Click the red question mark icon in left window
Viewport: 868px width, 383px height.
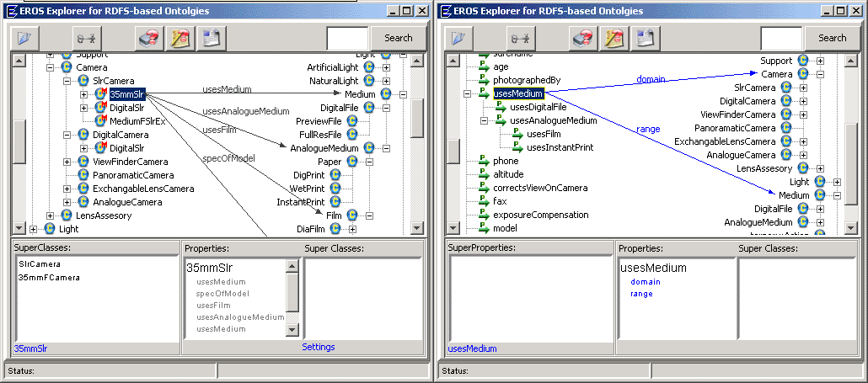point(151,38)
